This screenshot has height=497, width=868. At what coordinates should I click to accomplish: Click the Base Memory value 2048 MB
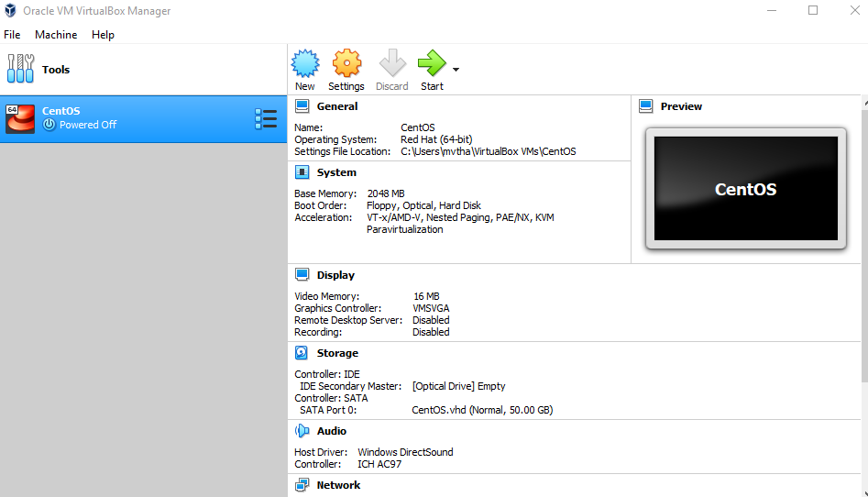pyautogui.click(x=386, y=193)
